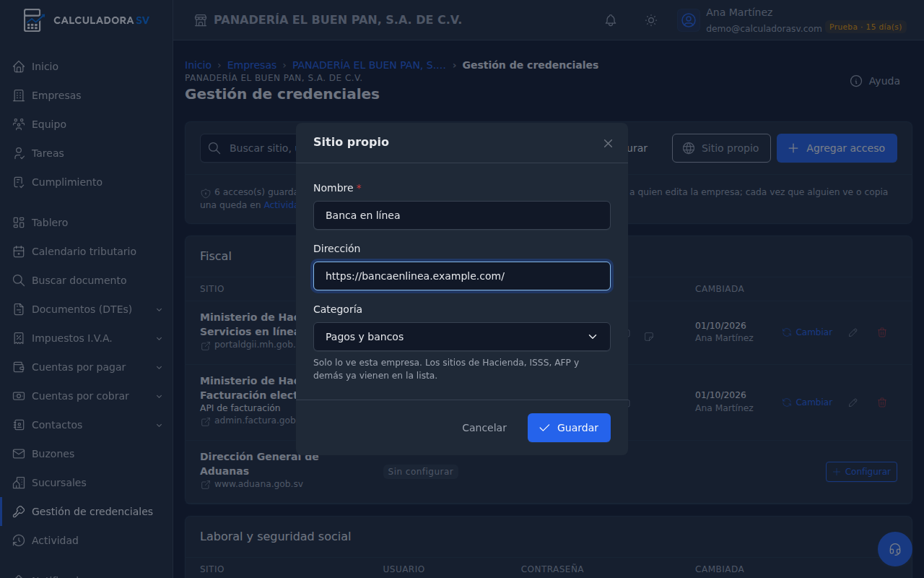Screen dimensions: 924x578
Task: Click the note icon in the 'Servicios en línea' row
Action: pyautogui.click(x=649, y=336)
